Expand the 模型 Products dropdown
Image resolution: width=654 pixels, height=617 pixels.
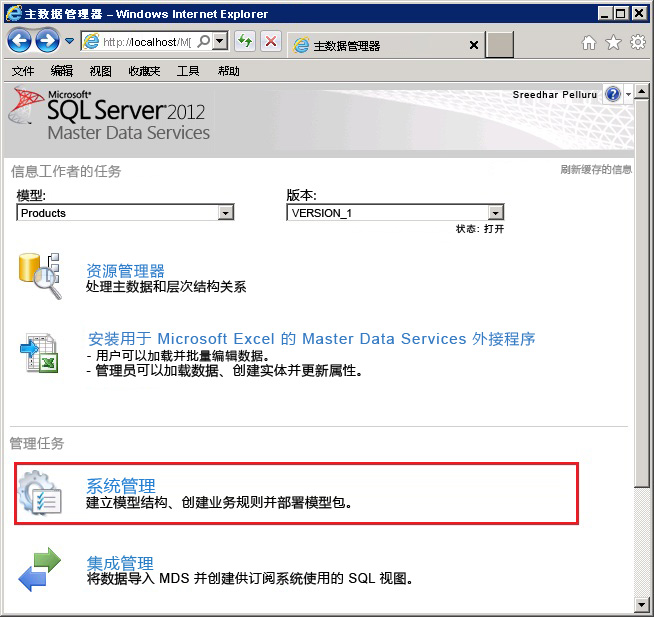click(226, 213)
